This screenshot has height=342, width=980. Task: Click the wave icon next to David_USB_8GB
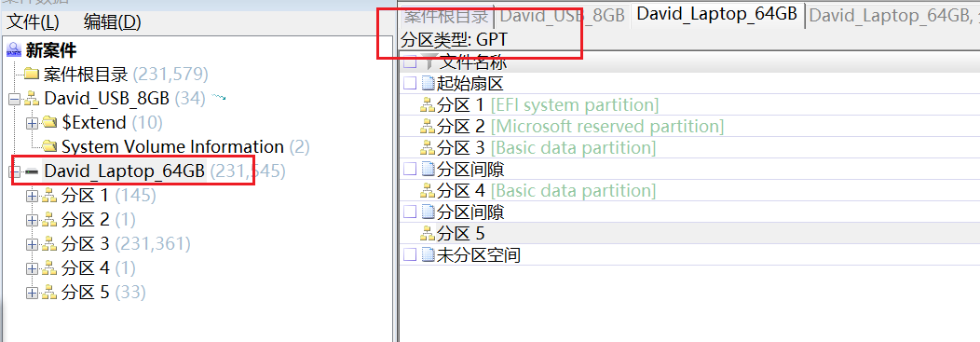click(218, 98)
